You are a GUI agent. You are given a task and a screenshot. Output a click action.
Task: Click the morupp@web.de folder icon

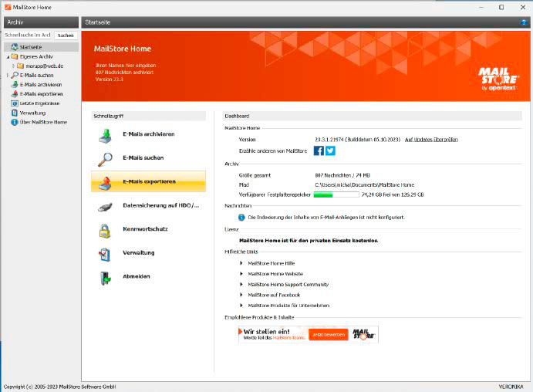coord(21,66)
